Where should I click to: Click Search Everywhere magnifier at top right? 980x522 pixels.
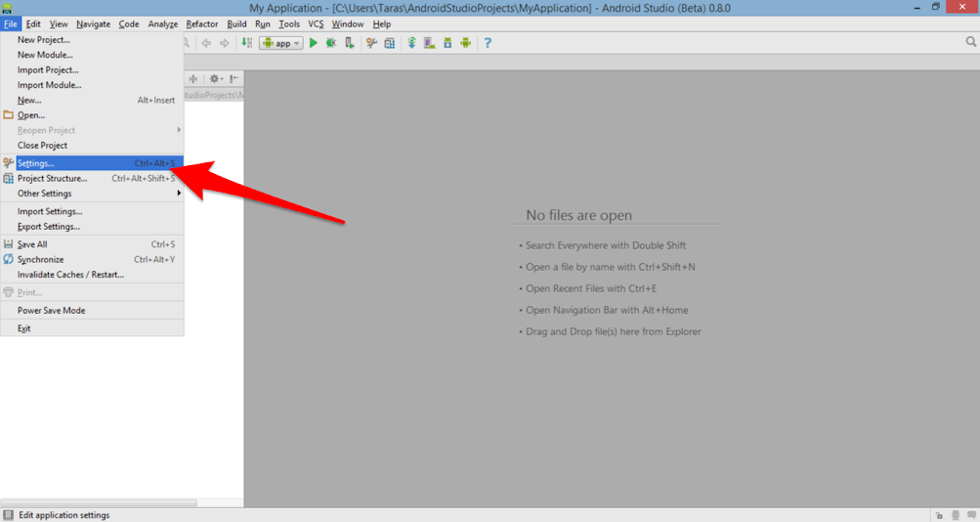970,42
